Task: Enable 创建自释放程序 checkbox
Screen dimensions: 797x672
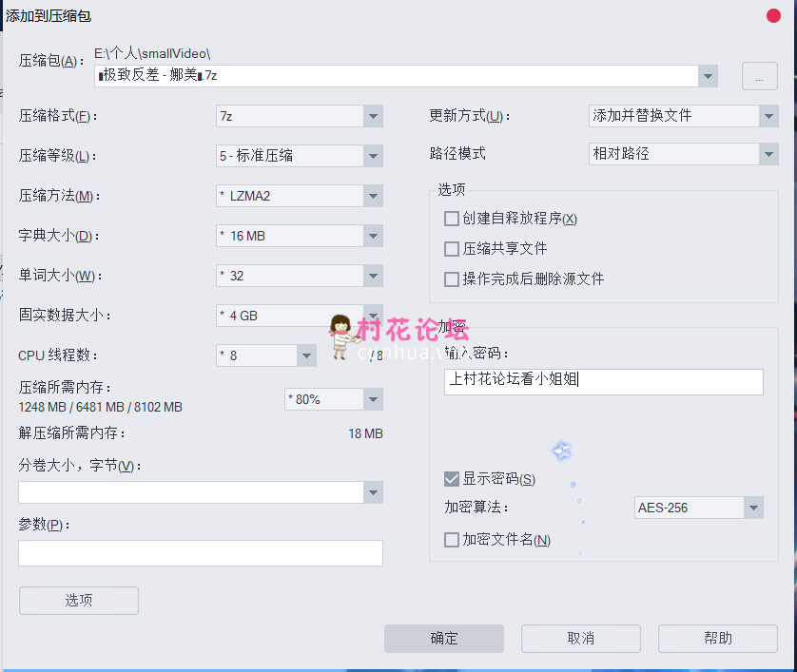Action: coord(452,219)
